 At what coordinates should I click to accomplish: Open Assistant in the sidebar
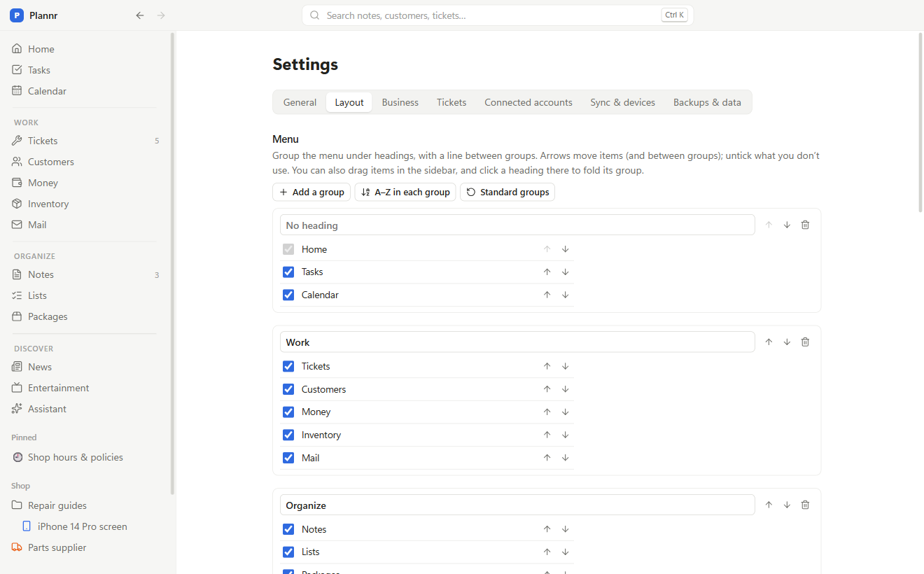point(85,409)
